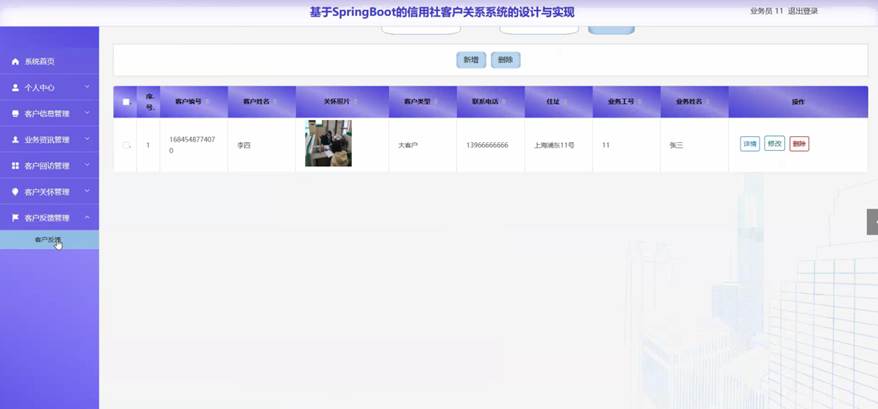The height and width of the screenshot is (409, 878).
Task: Expand the 客户回访管理 menu chevron
Action: coord(87,165)
